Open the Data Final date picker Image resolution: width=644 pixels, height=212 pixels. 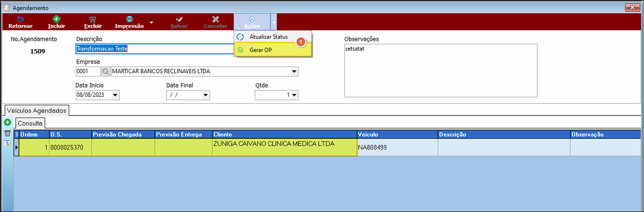coord(206,95)
